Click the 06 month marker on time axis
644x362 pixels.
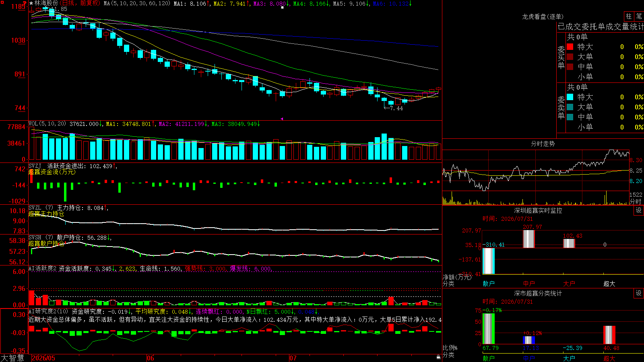coord(151,358)
